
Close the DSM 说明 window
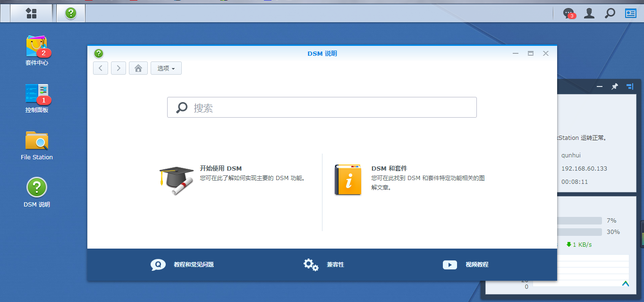tap(546, 53)
